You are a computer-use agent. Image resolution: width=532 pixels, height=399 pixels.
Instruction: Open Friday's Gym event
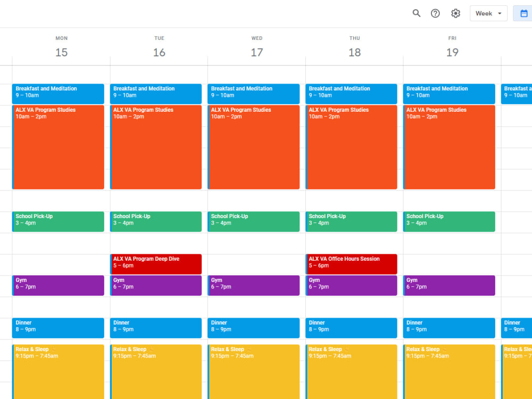coord(449,285)
